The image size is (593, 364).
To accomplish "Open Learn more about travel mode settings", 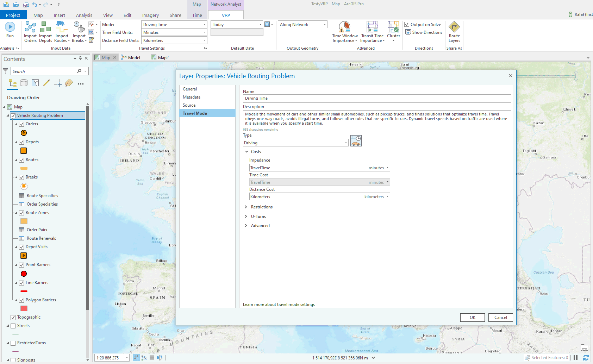I will pos(279,305).
